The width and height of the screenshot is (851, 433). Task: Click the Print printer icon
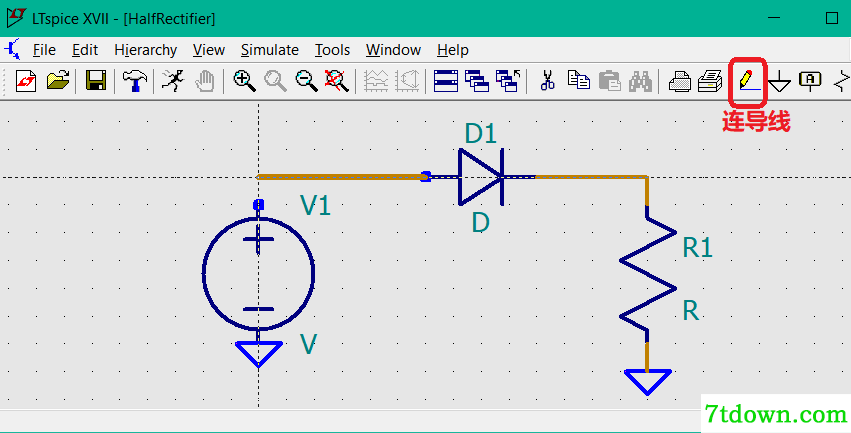click(x=679, y=81)
